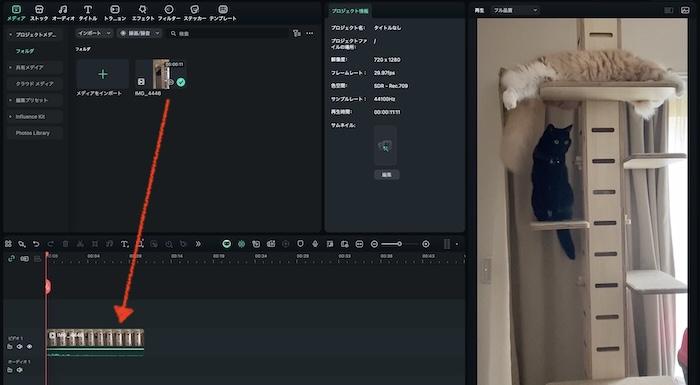Viewport: 700px width, 385px height.
Task: Click the shield marker icon in timeline toolbar
Action: click(x=300, y=244)
